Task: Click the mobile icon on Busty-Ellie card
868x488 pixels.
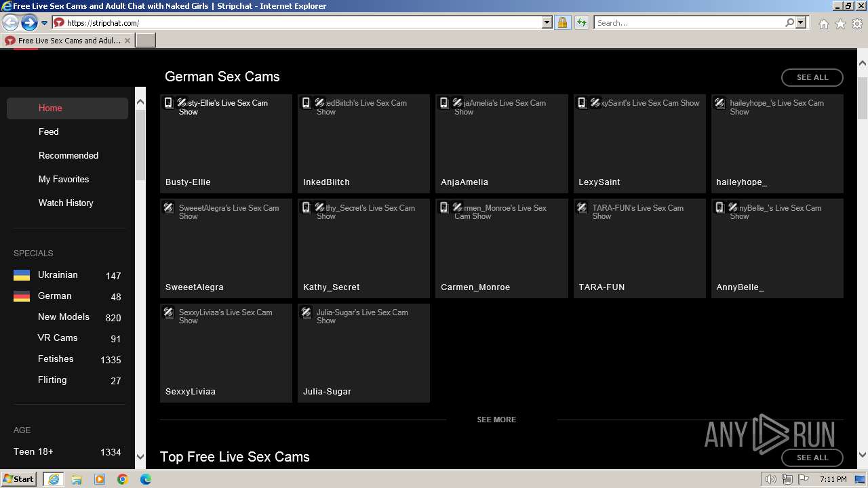Action: (x=169, y=103)
